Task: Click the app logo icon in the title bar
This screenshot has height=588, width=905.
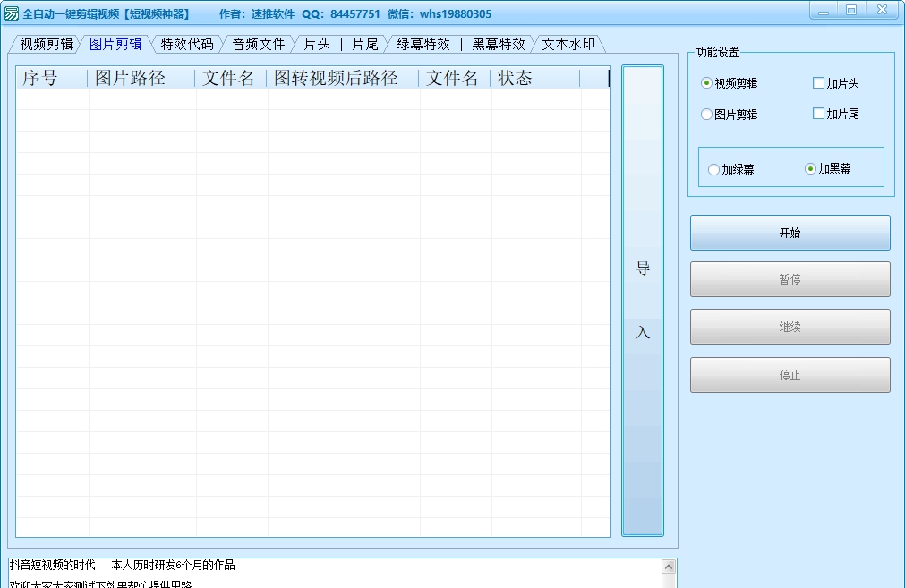Action: [13, 12]
